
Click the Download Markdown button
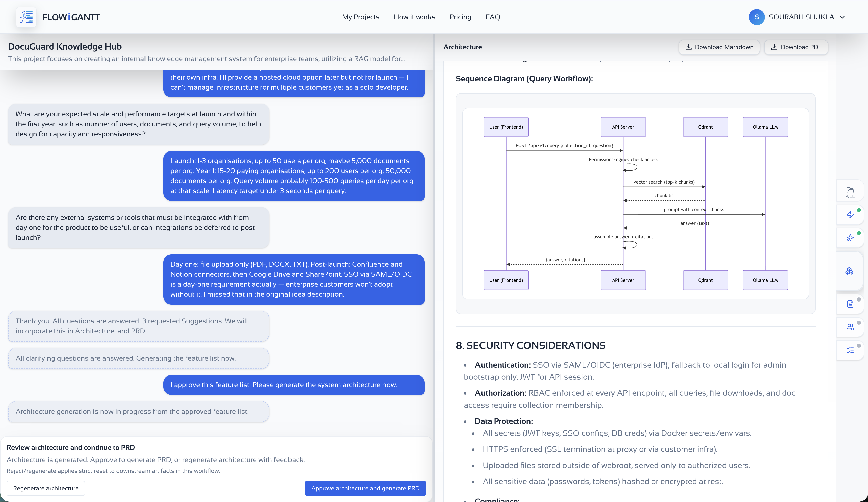(x=719, y=47)
